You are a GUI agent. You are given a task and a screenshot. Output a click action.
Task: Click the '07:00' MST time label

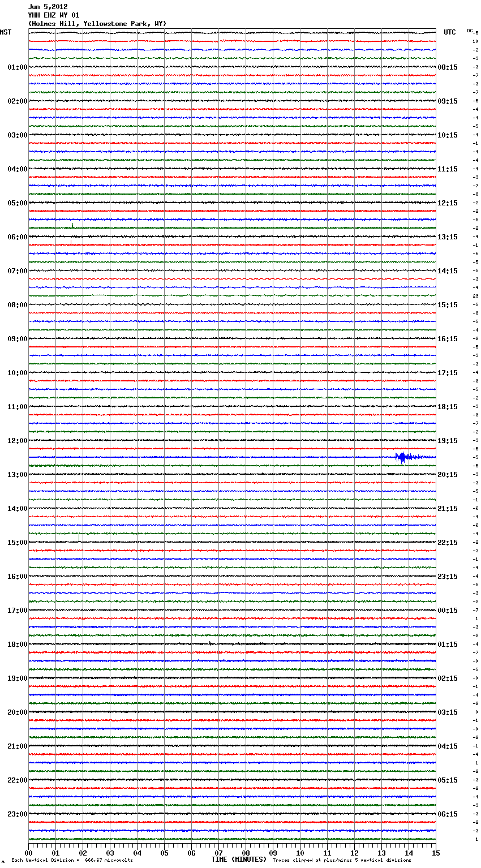[x=18, y=270]
